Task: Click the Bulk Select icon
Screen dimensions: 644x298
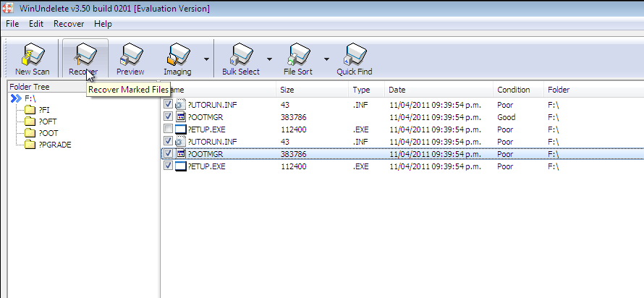Action: pos(239,56)
